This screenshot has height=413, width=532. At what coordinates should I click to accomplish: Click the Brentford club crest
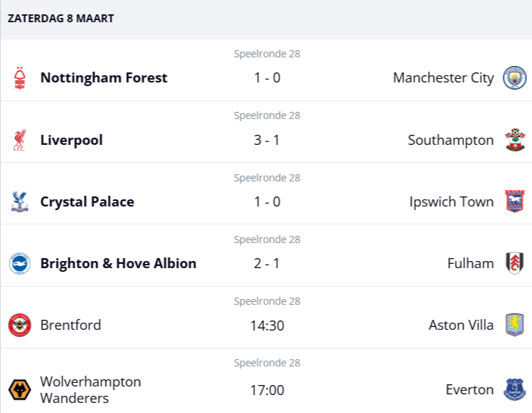(20, 325)
